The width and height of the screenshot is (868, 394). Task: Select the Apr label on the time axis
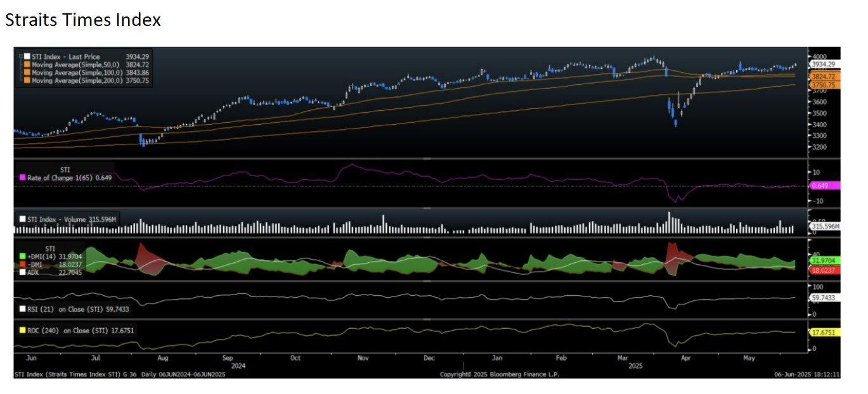684,359
